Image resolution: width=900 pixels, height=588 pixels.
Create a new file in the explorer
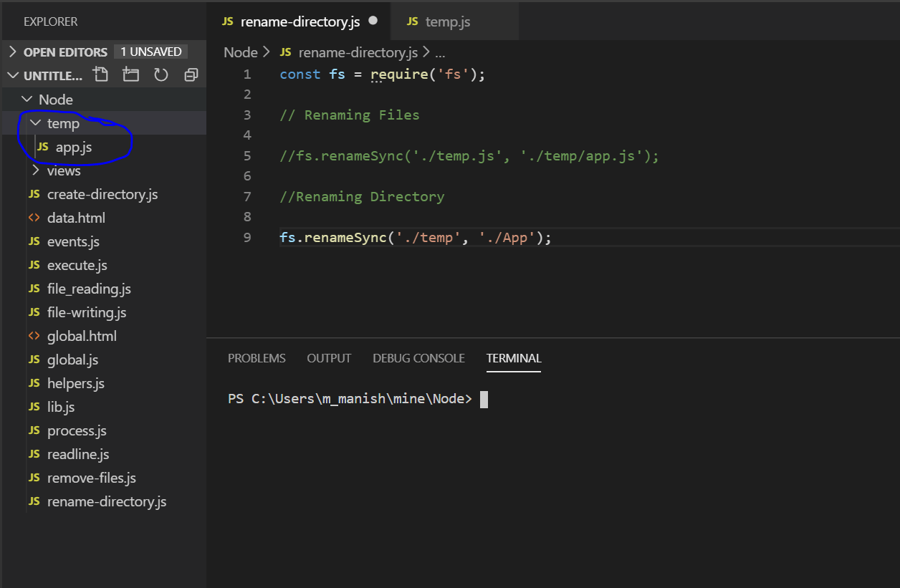[x=100, y=74]
